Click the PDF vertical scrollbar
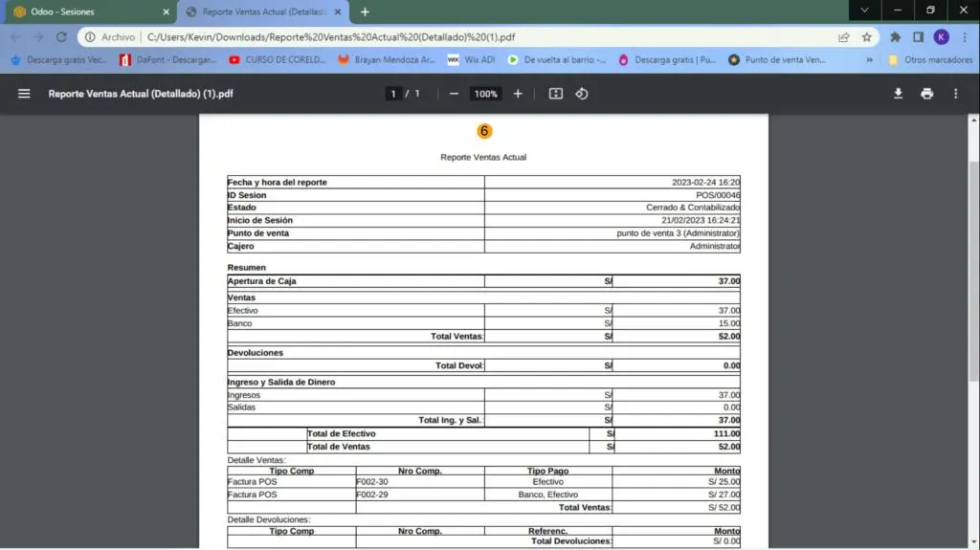The image size is (980, 550). pyautogui.click(x=973, y=268)
